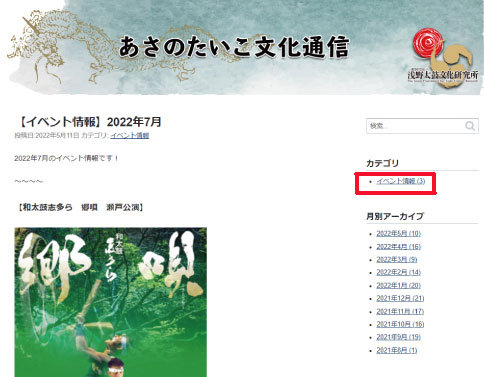This screenshot has height=377, width=484.
Task: Click the 【イベント情報】2022年7月 post title
Action: (x=88, y=122)
